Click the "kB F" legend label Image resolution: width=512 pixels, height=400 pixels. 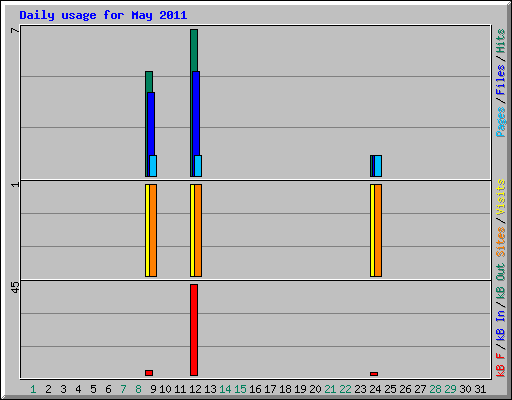(501, 365)
